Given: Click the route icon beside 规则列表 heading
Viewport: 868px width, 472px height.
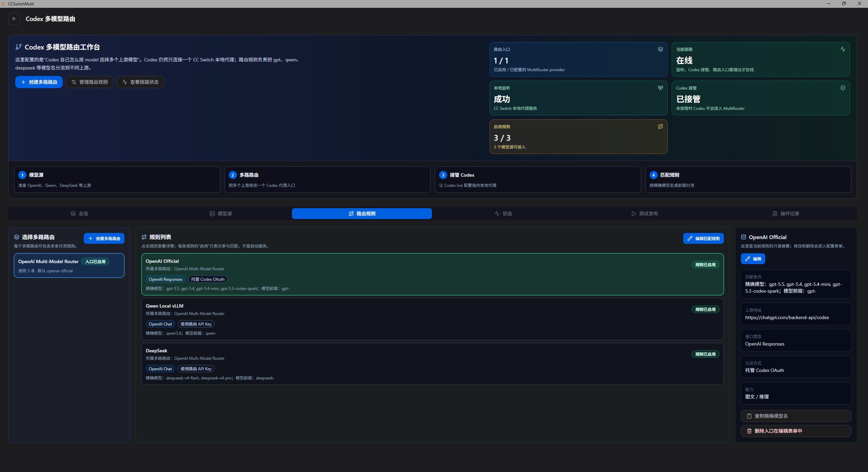Looking at the screenshot, I should tap(144, 237).
